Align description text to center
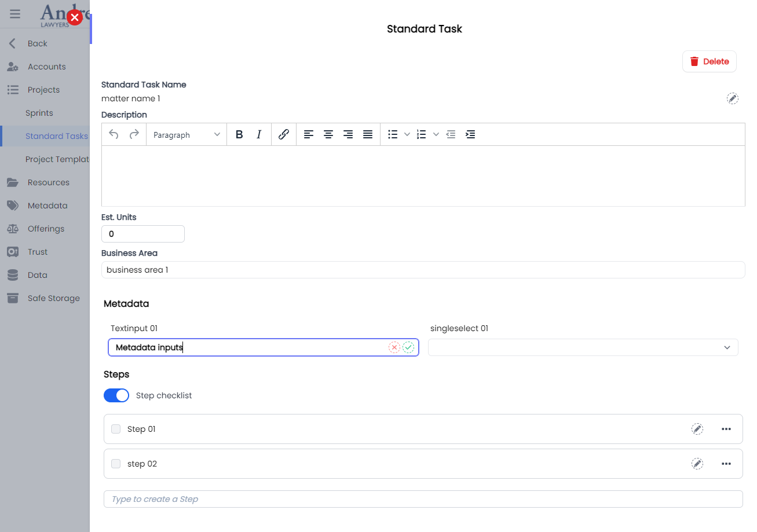This screenshot has width=757, height=532. pyautogui.click(x=328, y=134)
